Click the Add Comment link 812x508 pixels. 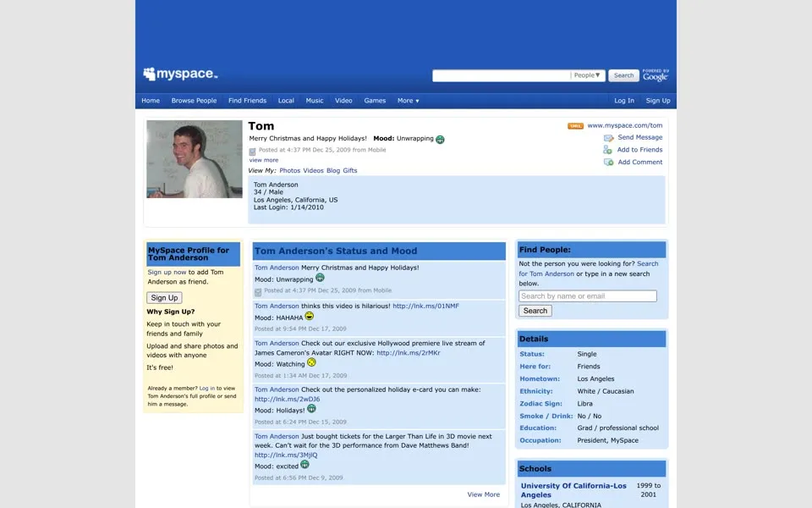click(x=640, y=163)
